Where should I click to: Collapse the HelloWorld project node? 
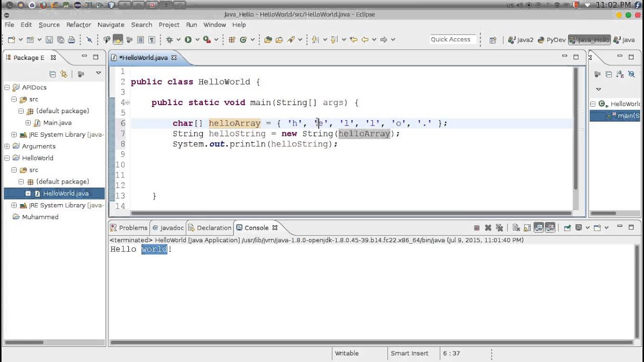7,158
